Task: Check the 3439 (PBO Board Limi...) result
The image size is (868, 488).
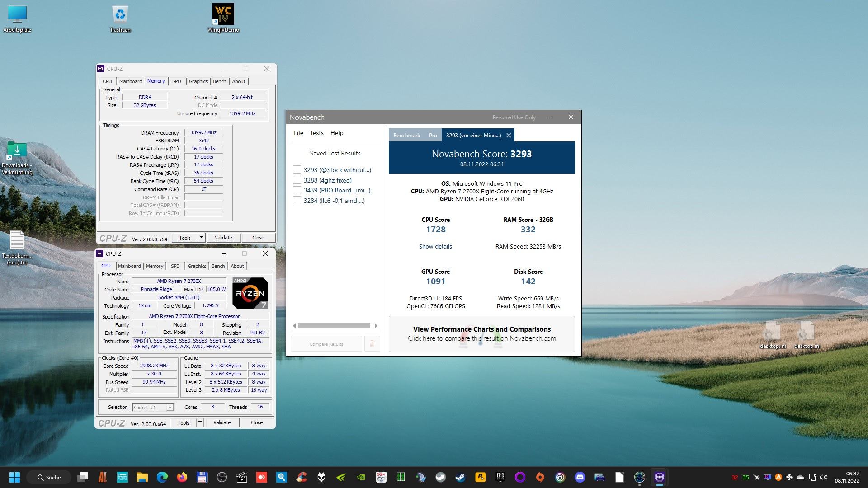Action: (x=297, y=190)
